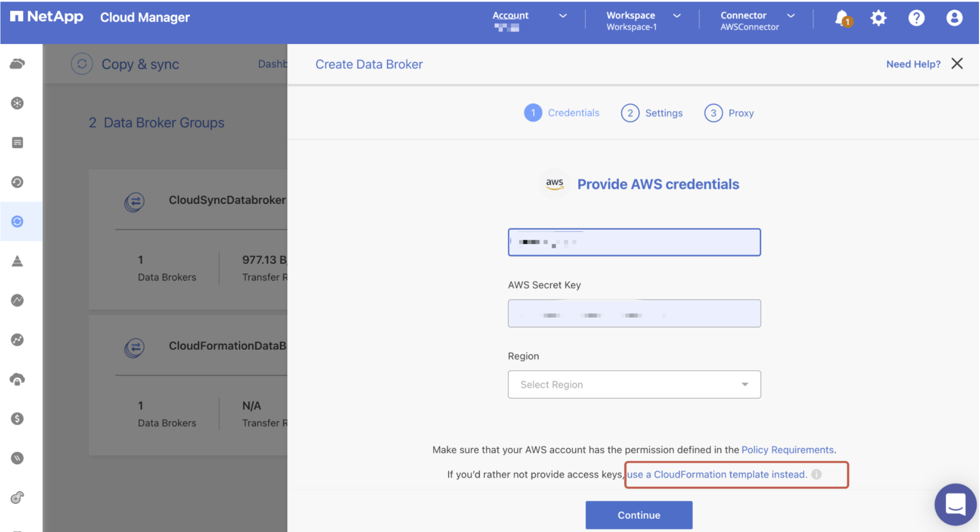Click the NetApp logo
980x532 pixels.
[46, 17]
